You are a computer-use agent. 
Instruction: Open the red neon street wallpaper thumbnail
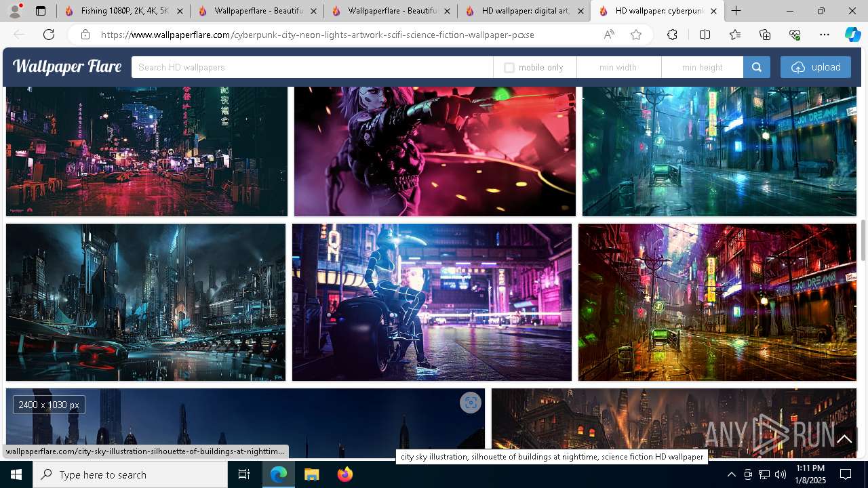coord(146,151)
